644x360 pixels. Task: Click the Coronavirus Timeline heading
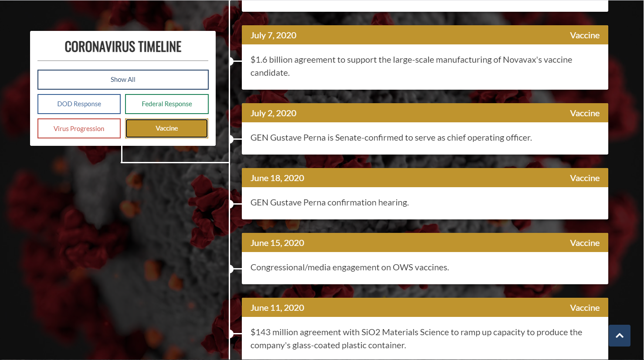pyautogui.click(x=123, y=47)
